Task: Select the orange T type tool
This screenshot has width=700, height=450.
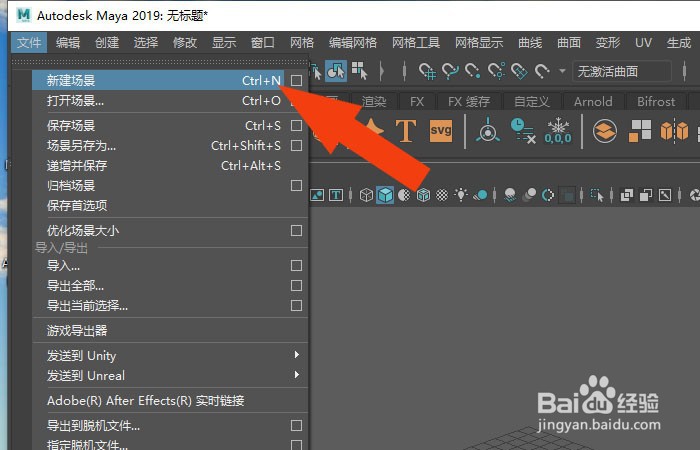Action: [406, 131]
